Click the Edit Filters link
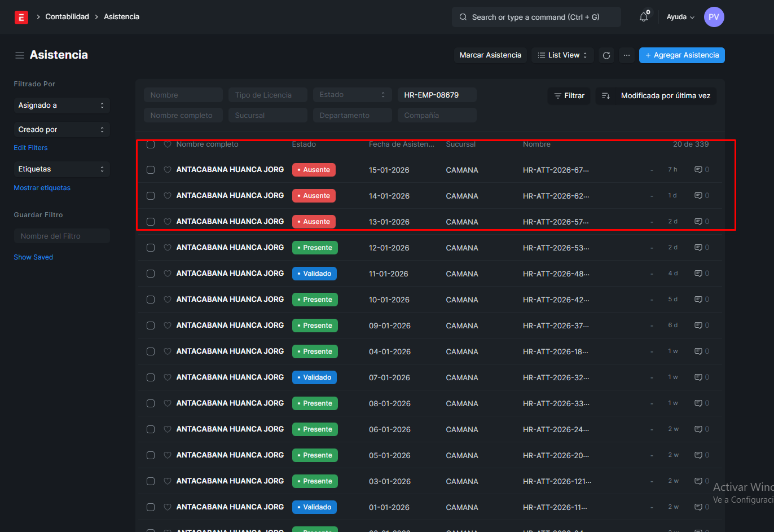The image size is (774, 532). click(30, 148)
